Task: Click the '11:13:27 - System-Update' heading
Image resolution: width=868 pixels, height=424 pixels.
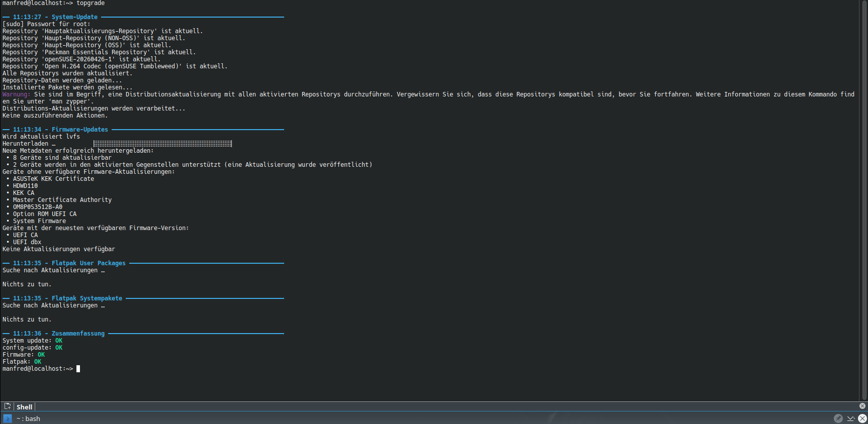Action: (55, 17)
